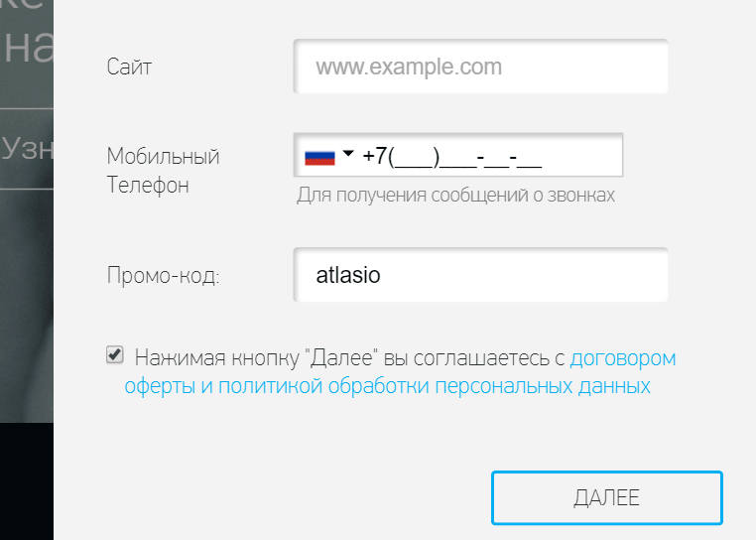This screenshot has width=756, height=540.
Task: Click empty form area left of ДАЛЕЕ button
Action: [x=278, y=496]
